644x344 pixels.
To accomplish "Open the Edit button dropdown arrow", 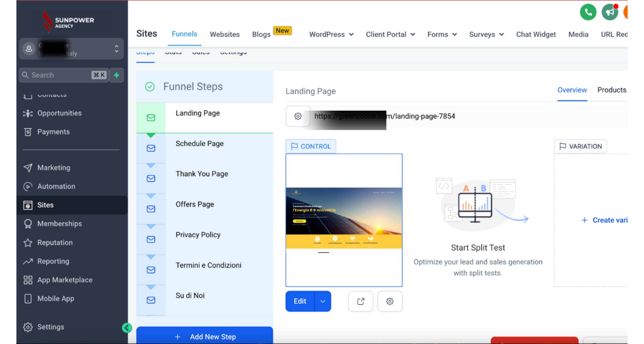I will coord(323,301).
